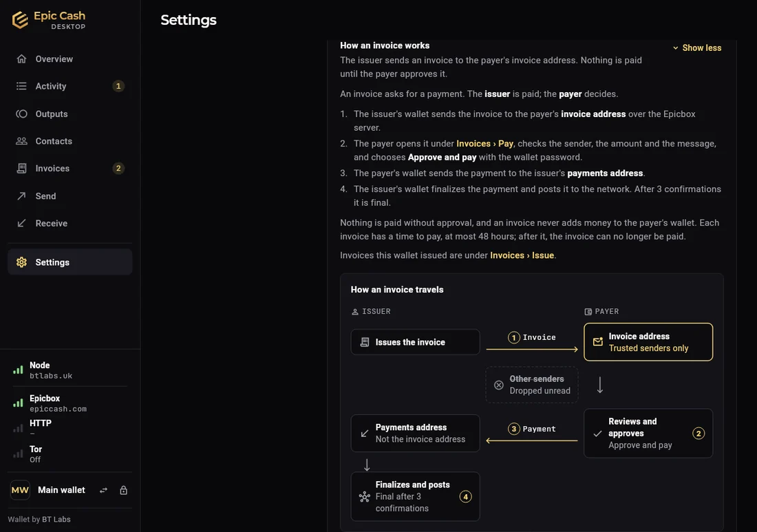The width and height of the screenshot is (757, 532).
Task: Click the Payments address incoming arrow icon
Action: tap(365, 434)
